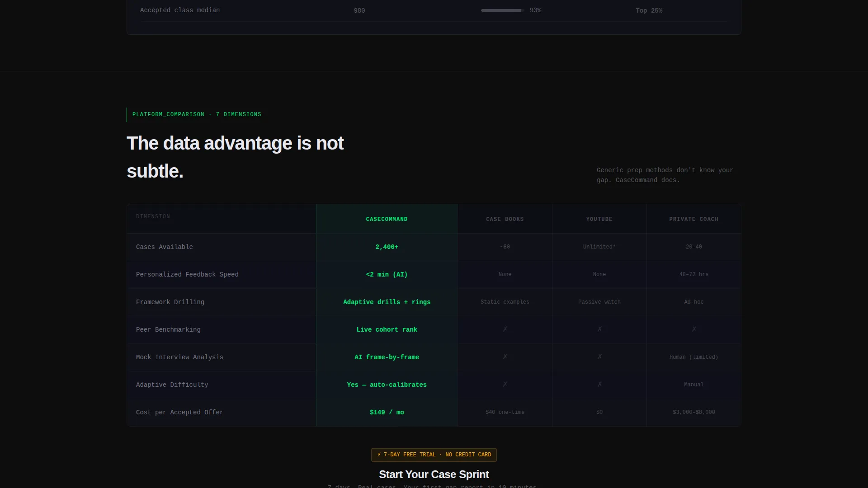
Task: Click the '980' score value
Action: click(359, 10)
